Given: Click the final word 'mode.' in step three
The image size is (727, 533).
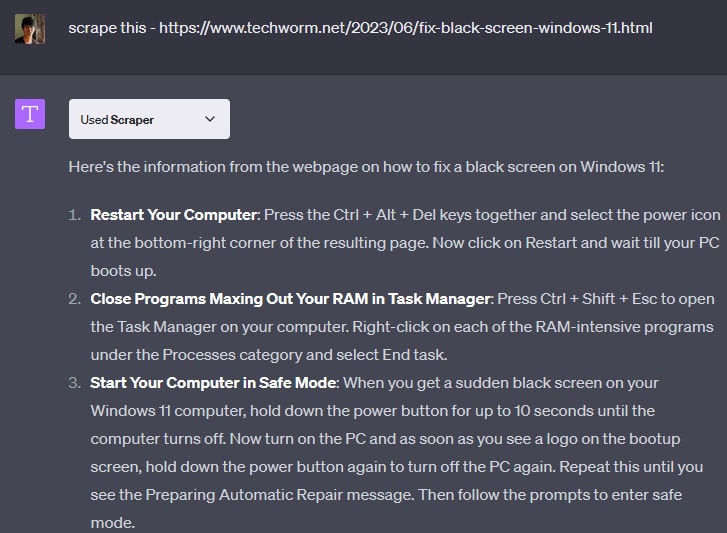Looking at the screenshot, I should (x=111, y=522).
